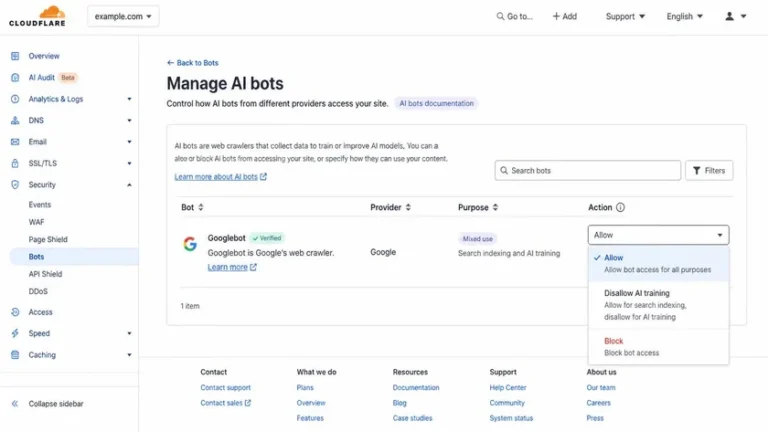Open the Support dropdown menu
The image size is (768, 432).
[625, 16]
